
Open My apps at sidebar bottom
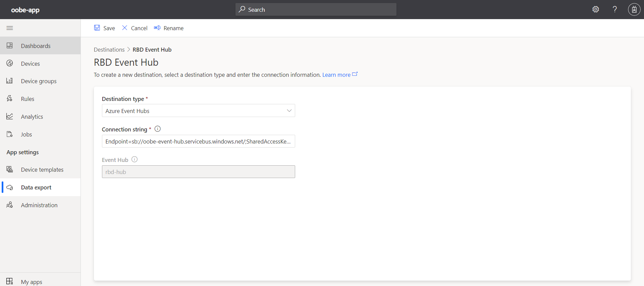(32, 282)
